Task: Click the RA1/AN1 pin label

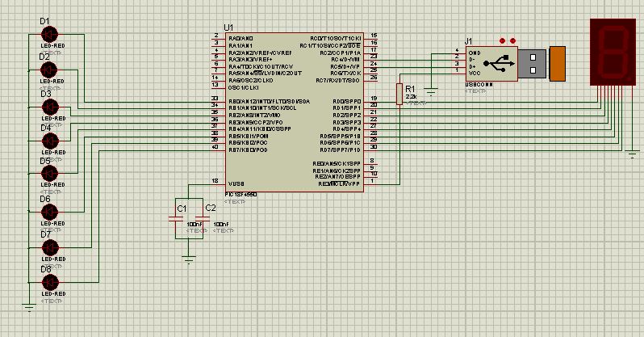Action: point(240,46)
